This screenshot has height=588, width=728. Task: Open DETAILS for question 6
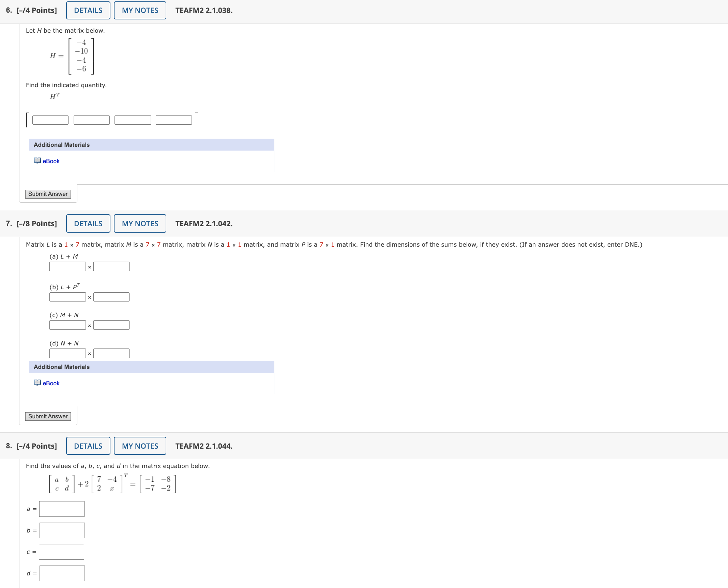(x=88, y=10)
